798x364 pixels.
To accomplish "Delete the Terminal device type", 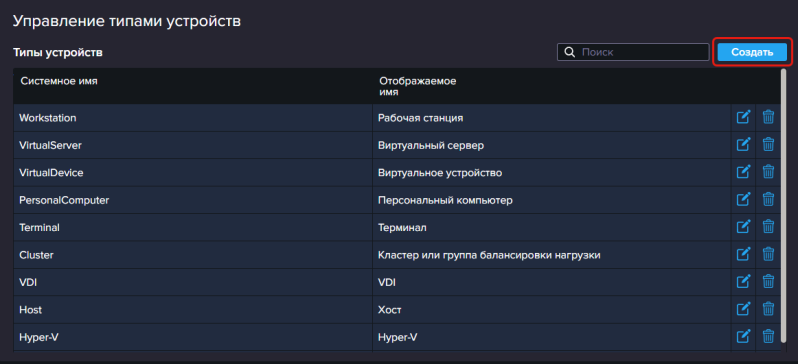I will [768, 227].
